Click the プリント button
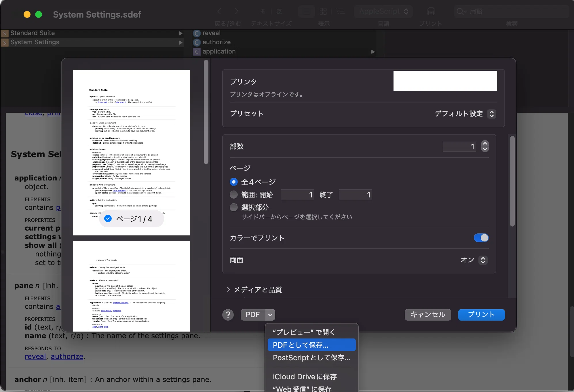574x392 pixels. pos(481,315)
